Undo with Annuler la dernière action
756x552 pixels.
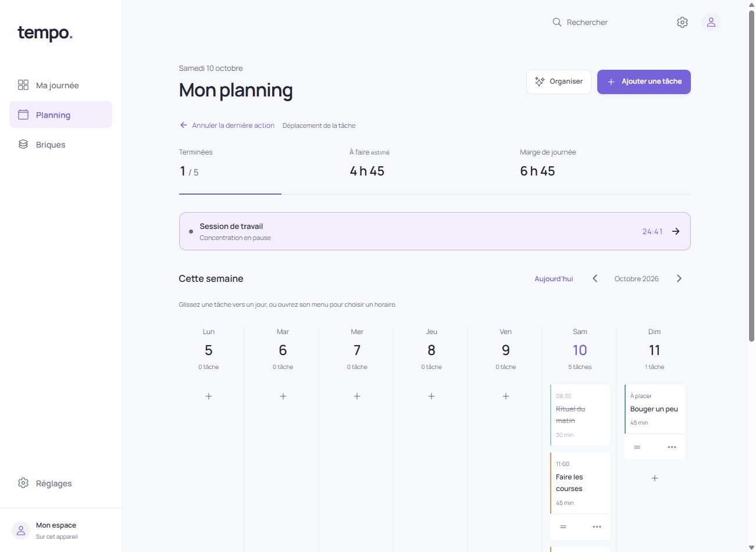pyautogui.click(x=227, y=126)
